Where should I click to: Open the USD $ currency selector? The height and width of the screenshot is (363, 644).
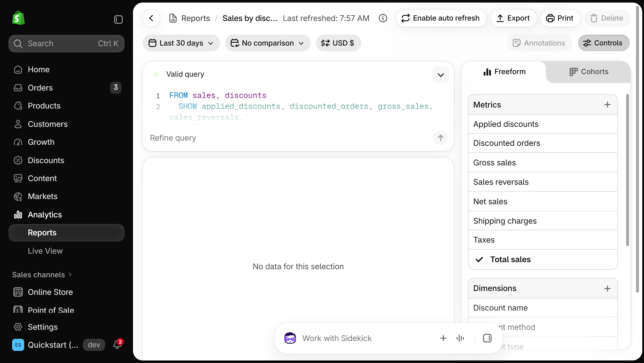(338, 43)
